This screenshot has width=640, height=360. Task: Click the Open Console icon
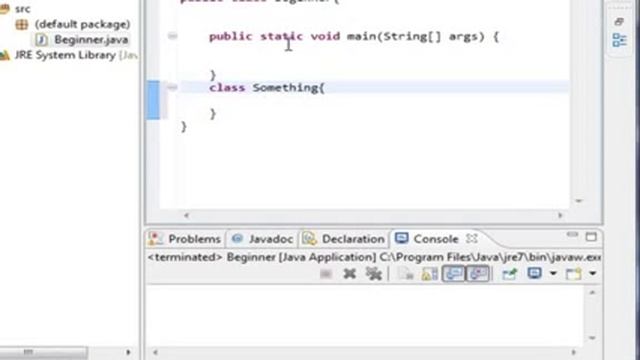pos(573,273)
